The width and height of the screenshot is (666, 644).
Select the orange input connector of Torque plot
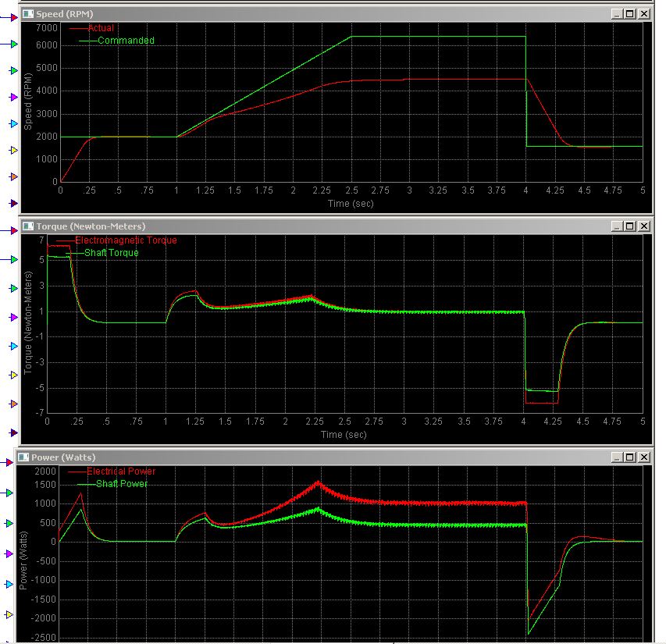click(13, 404)
